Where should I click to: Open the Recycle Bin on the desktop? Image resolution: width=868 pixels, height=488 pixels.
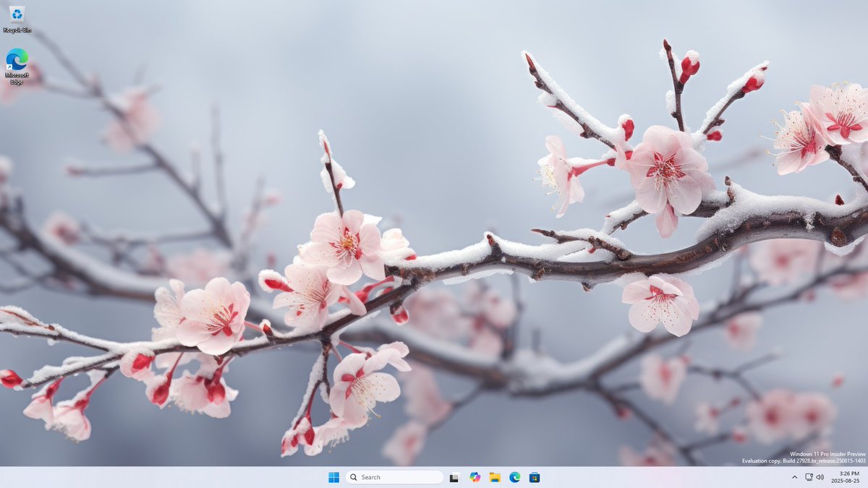(16, 16)
